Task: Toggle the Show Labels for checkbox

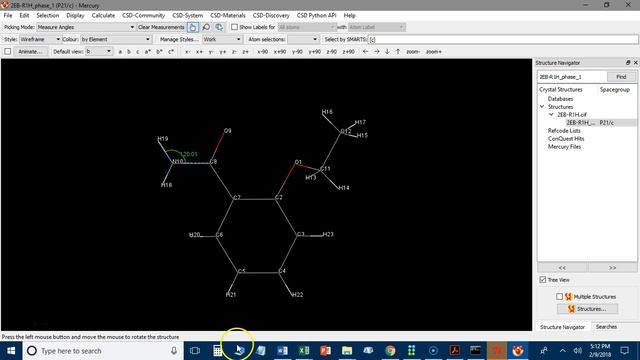Action: coord(234,27)
